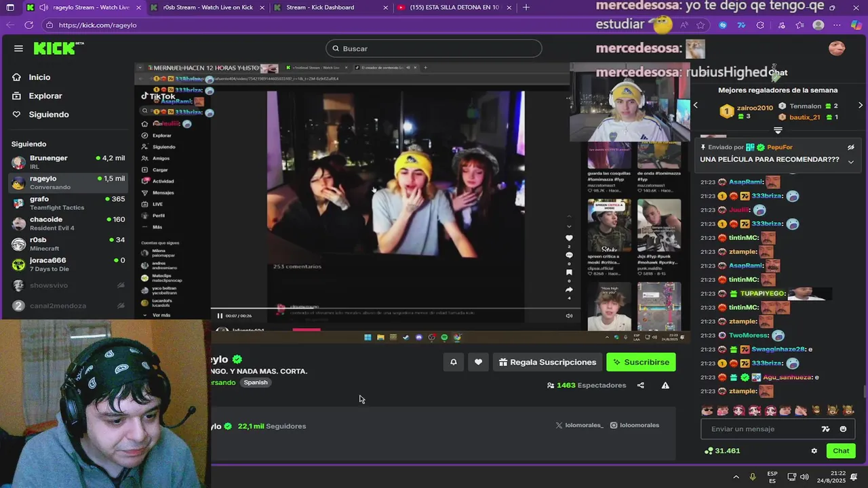The height and width of the screenshot is (488, 868).
Task: Collapse the top gifters leaderboard
Action: [x=778, y=130]
